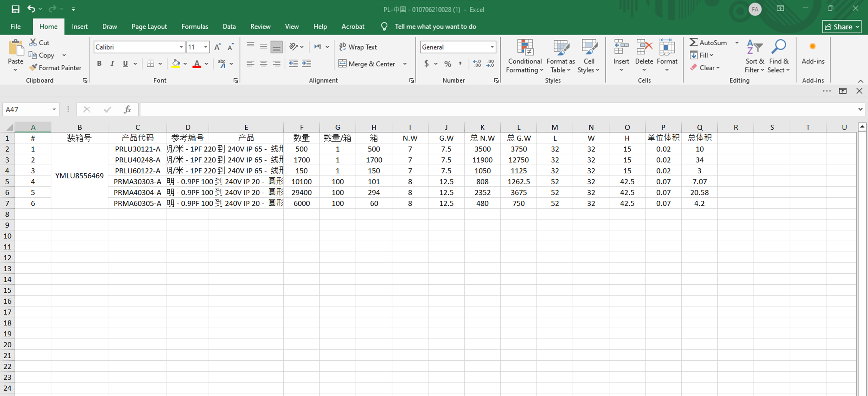
Task: Open the Name Box dropdown arrow
Action: coord(54,109)
